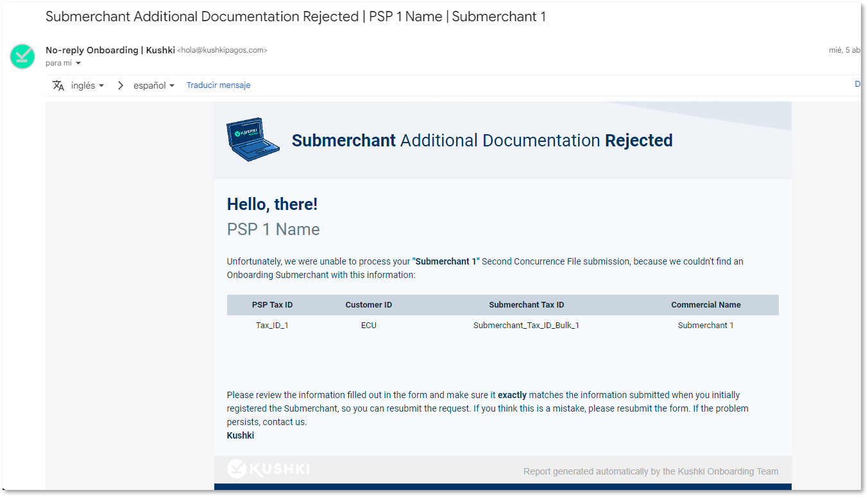868x497 pixels.
Task: Open the español target language dropdown
Action: pos(154,85)
